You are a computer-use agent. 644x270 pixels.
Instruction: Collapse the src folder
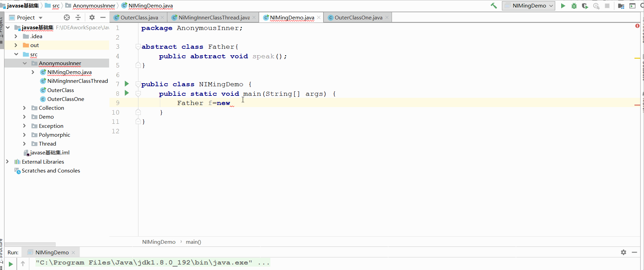16,54
